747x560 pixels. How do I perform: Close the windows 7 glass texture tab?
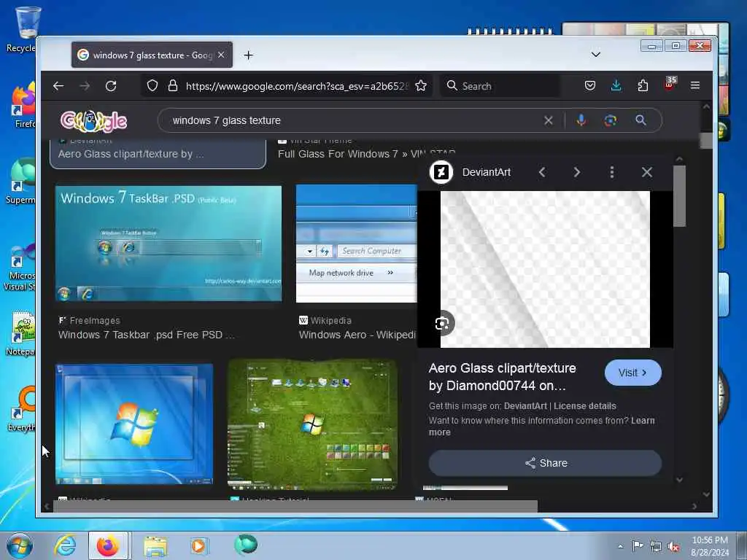pyautogui.click(x=221, y=55)
